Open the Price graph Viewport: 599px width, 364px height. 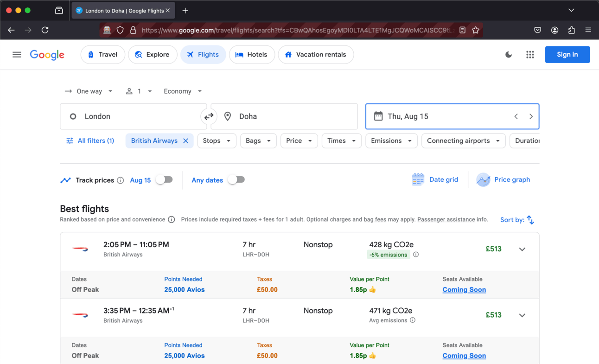coord(503,180)
